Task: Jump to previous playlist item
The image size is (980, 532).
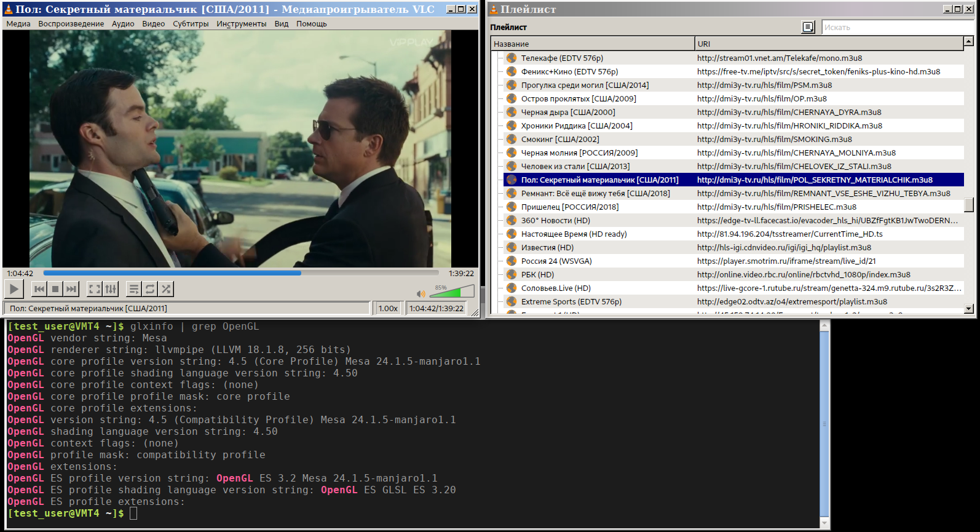Action: (x=39, y=288)
